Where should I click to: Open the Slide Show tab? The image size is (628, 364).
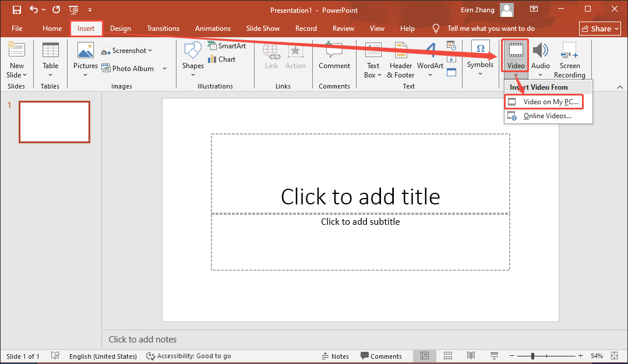pos(263,29)
